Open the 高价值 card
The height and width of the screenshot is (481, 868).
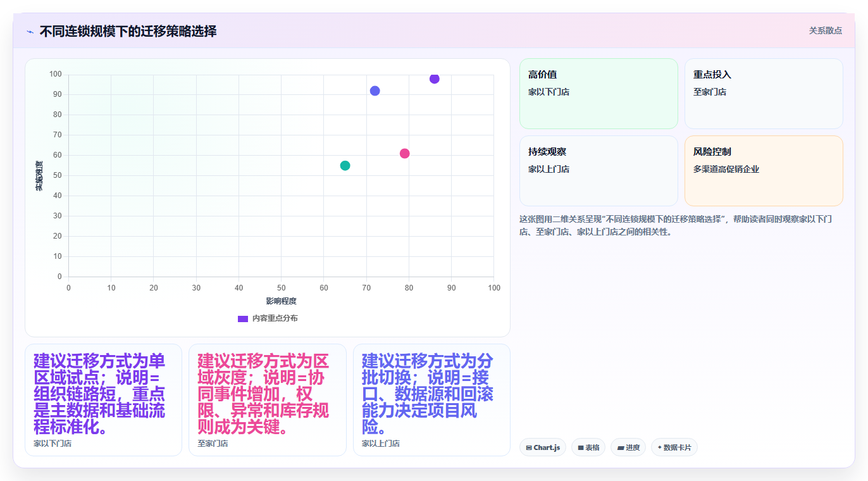(x=598, y=94)
